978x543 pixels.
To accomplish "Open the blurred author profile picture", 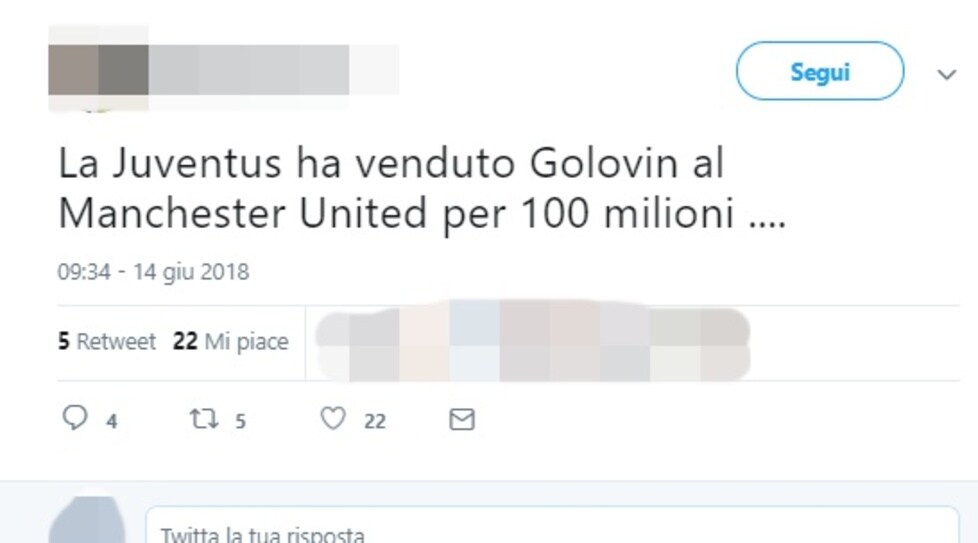I will coord(99,69).
